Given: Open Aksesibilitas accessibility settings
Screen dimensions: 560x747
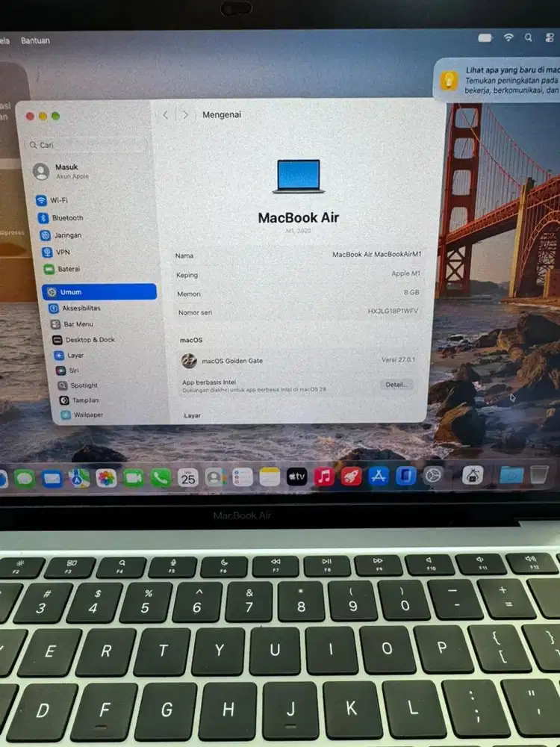Looking at the screenshot, I should [75, 309].
